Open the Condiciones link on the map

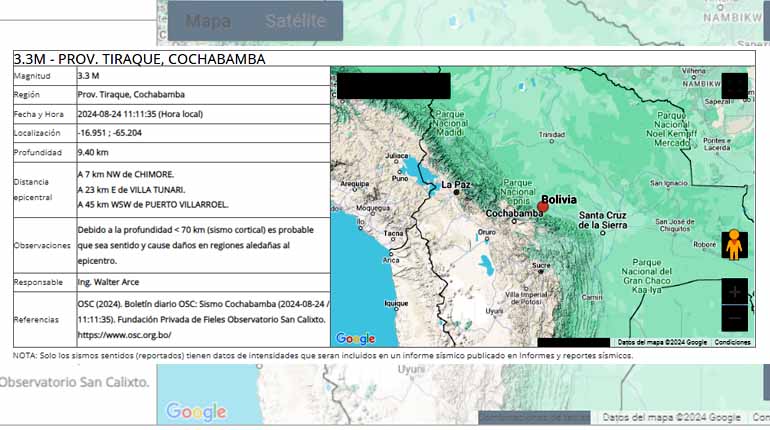click(732, 342)
